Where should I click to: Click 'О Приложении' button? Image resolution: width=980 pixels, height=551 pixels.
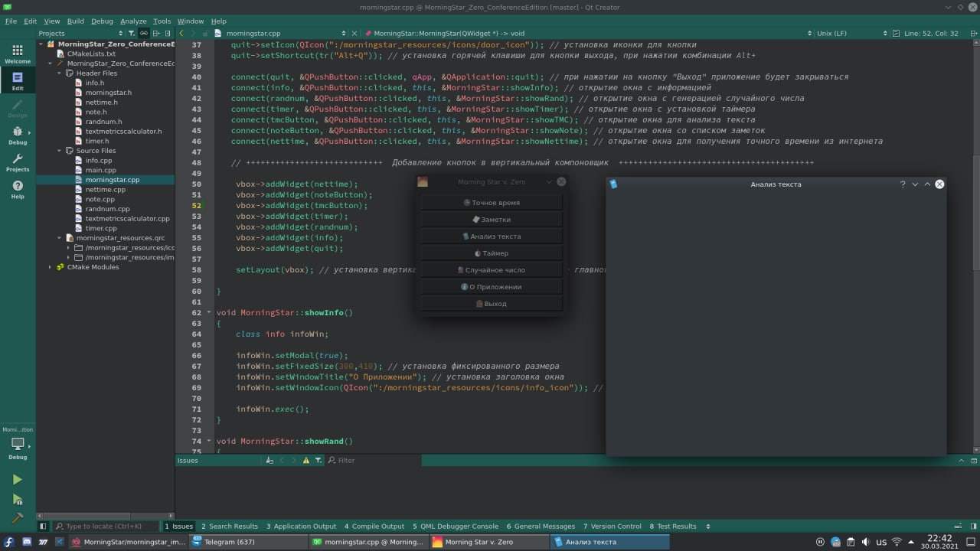pyautogui.click(x=492, y=287)
